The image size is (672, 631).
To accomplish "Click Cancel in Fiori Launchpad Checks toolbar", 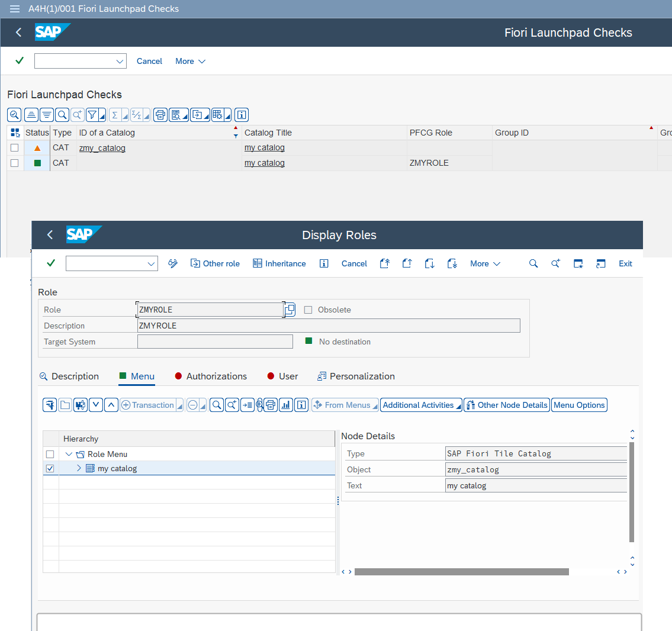I will [149, 61].
